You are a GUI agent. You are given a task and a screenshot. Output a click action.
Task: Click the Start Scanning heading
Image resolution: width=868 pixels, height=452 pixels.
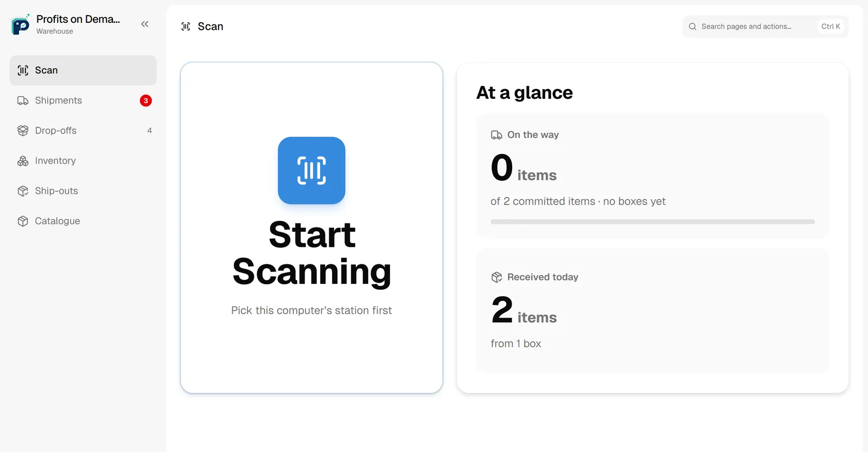tap(312, 253)
